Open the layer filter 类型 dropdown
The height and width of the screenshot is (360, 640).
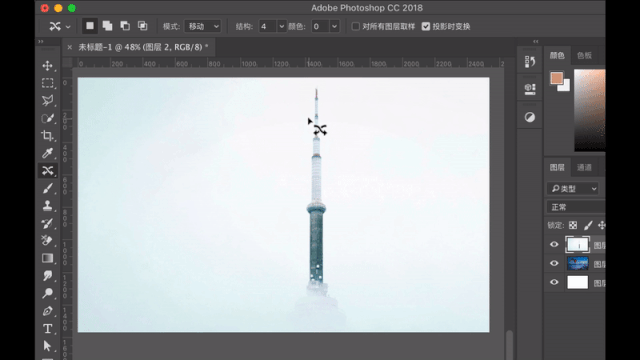(573, 189)
